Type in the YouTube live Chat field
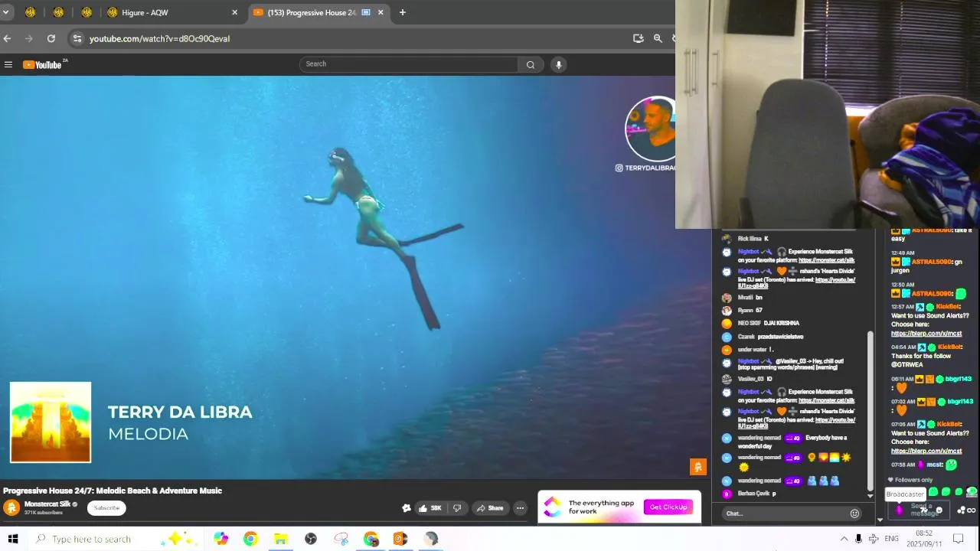The image size is (980, 551). pos(786,514)
